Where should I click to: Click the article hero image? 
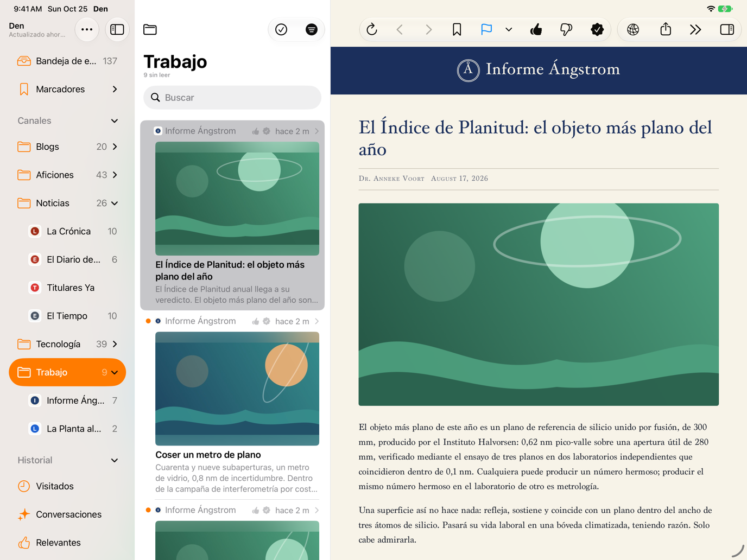[539, 304]
